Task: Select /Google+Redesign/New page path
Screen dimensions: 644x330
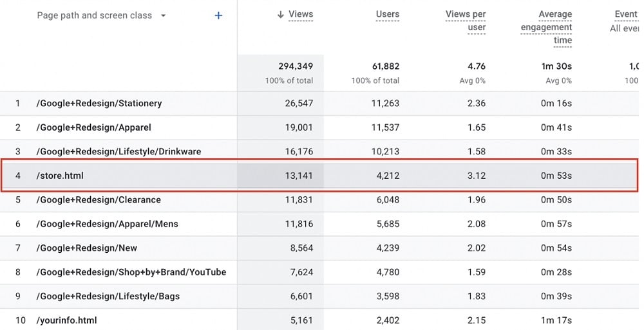Action: tap(87, 248)
